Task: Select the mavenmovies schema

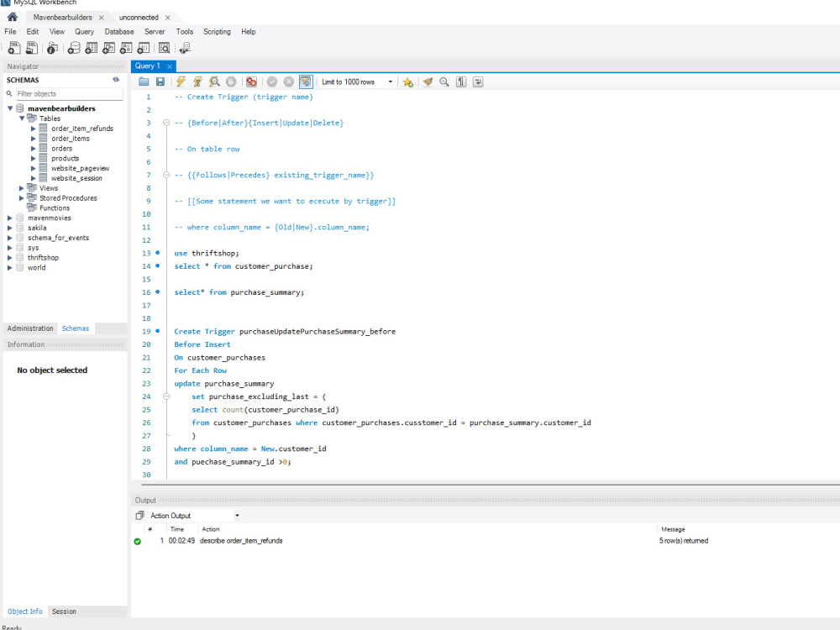Action: pyautogui.click(x=50, y=218)
